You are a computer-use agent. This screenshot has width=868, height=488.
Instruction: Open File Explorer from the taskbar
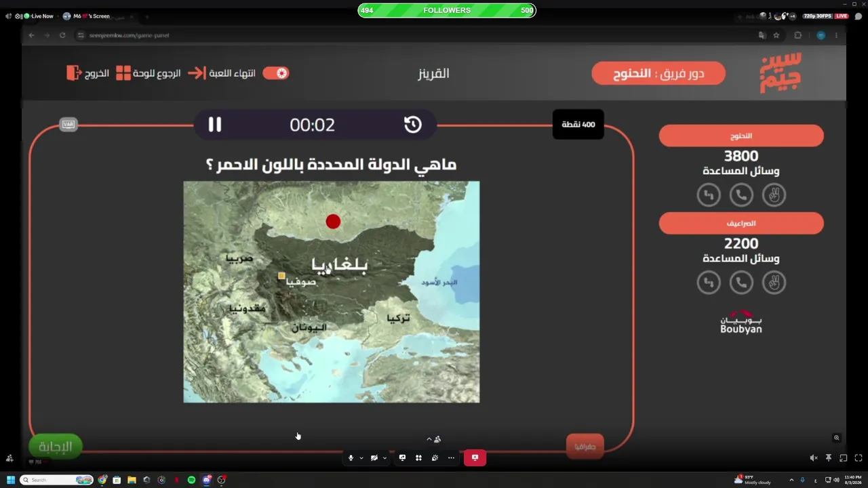pos(132,480)
